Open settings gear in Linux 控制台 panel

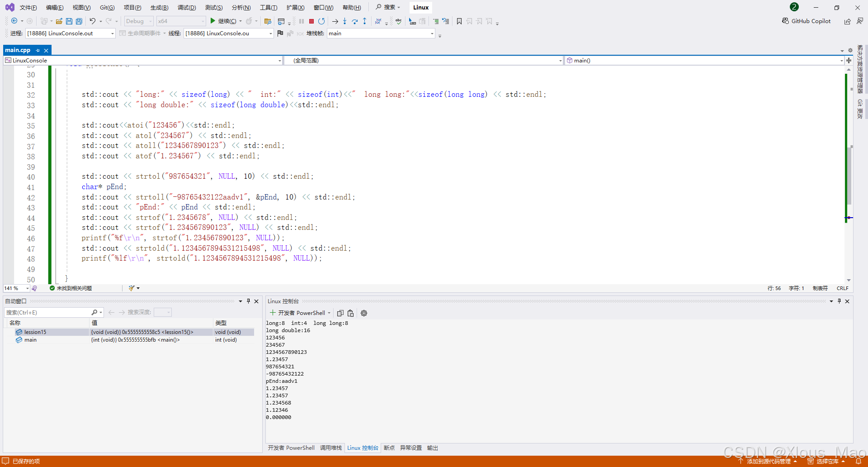tap(364, 313)
